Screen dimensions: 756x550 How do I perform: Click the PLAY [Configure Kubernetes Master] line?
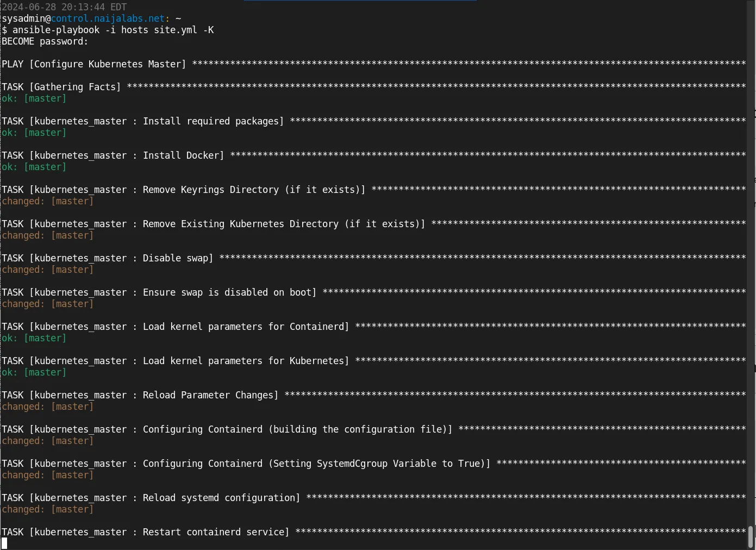click(373, 64)
